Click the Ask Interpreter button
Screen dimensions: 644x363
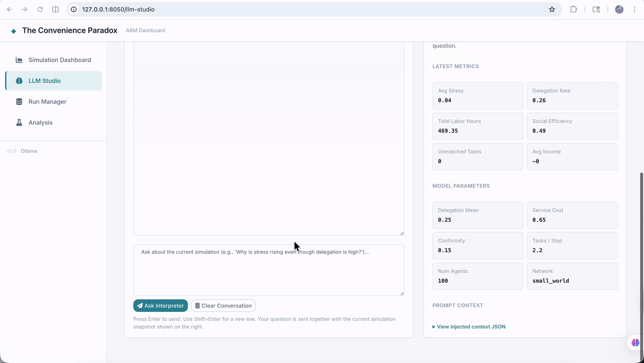tap(161, 306)
